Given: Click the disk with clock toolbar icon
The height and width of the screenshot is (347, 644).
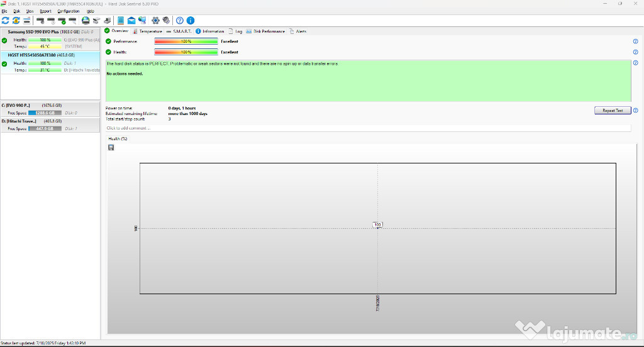Looking at the screenshot, I should pyautogui.click(x=51, y=21).
